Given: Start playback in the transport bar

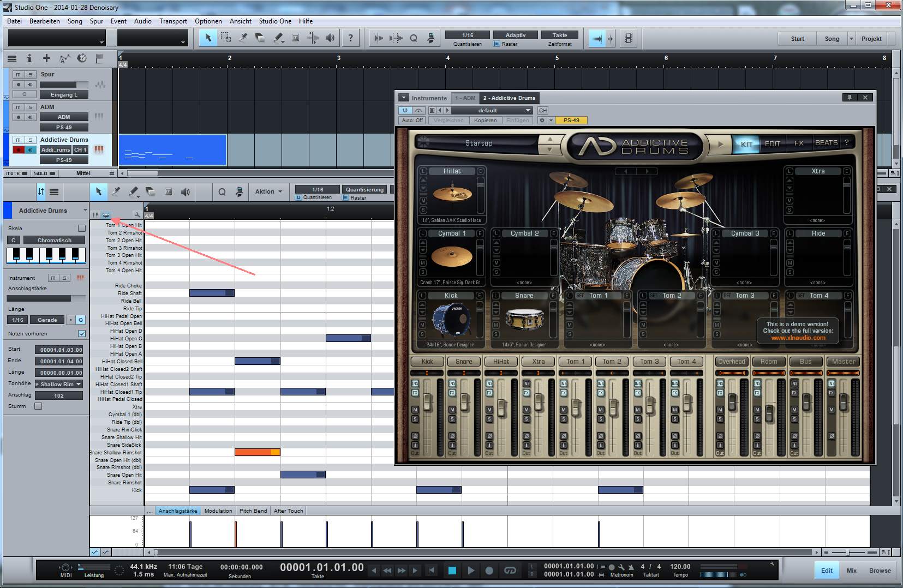Looking at the screenshot, I should point(471,570).
